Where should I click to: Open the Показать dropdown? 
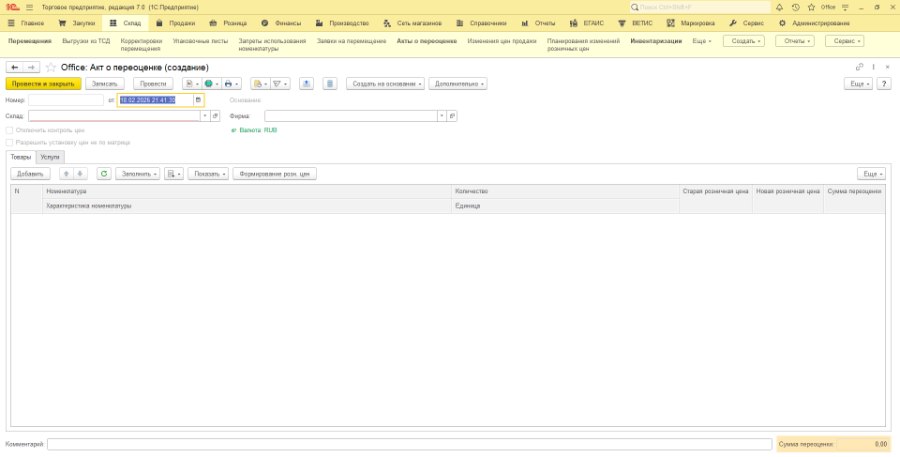[x=208, y=173]
